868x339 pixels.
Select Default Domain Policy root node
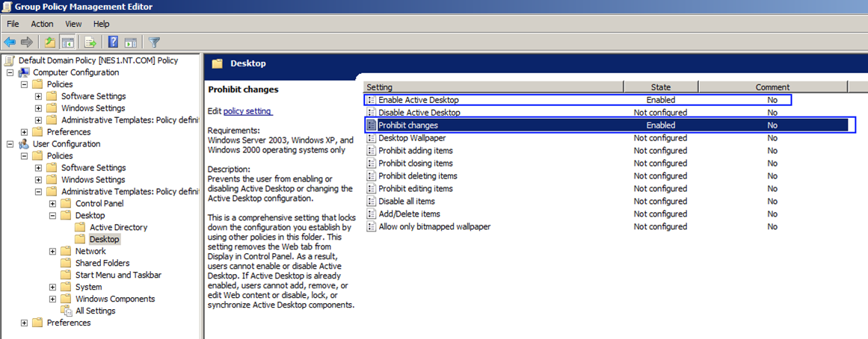tap(98, 60)
